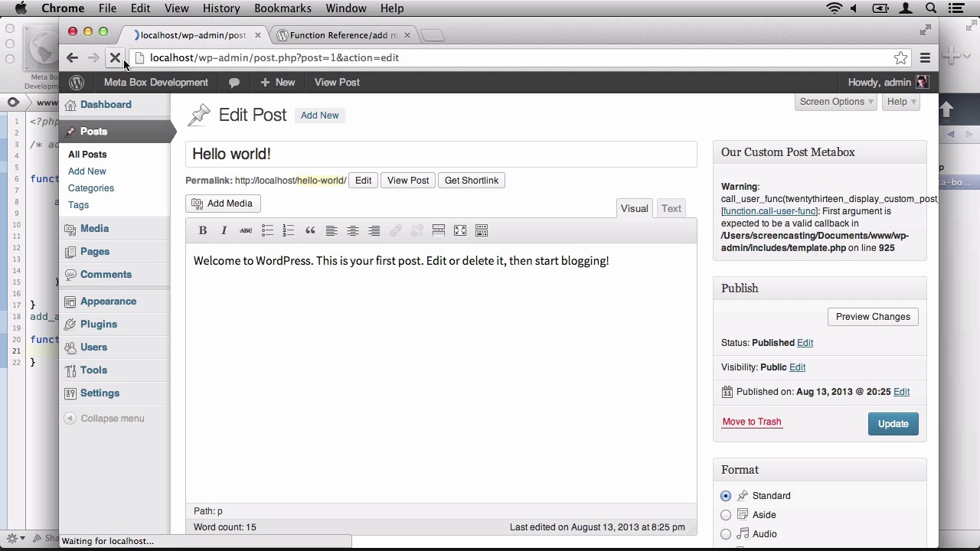Click the Wi-Fi status icon
Image resolution: width=980 pixels, height=551 pixels.
point(834,8)
